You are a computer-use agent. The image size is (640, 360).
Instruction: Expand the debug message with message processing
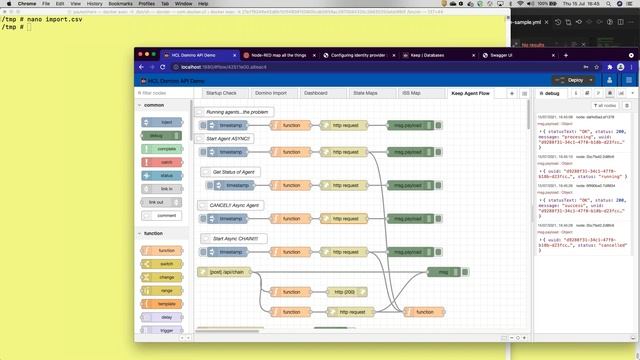click(x=540, y=132)
